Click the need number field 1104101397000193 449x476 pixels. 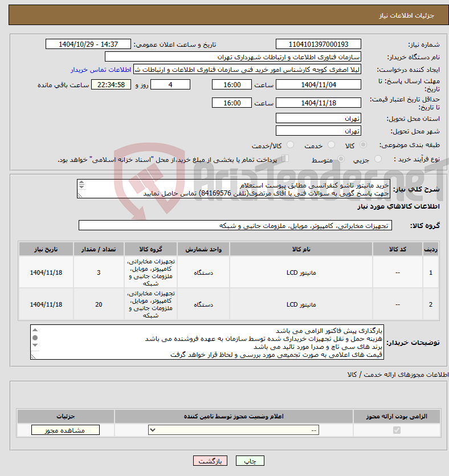click(x=319, y=44)
